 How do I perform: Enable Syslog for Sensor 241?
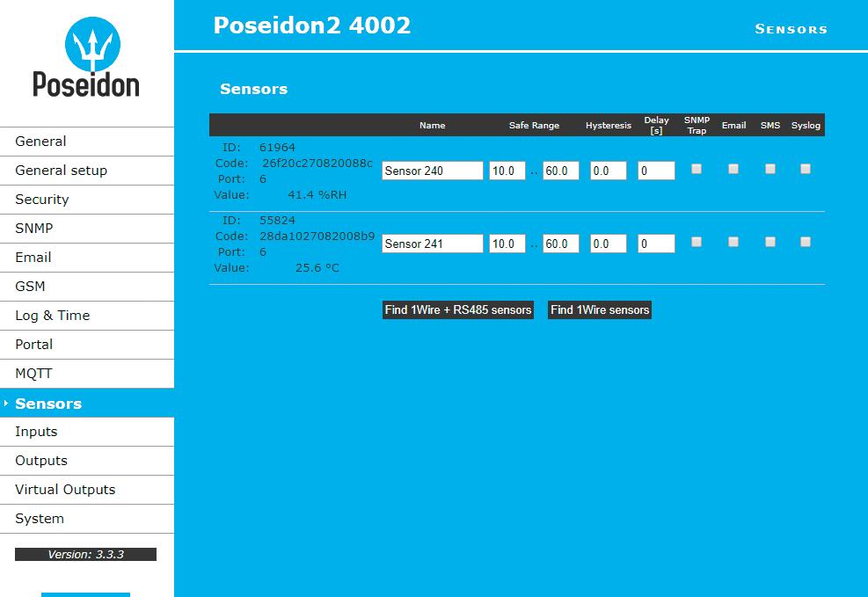[x=806, y=242]
